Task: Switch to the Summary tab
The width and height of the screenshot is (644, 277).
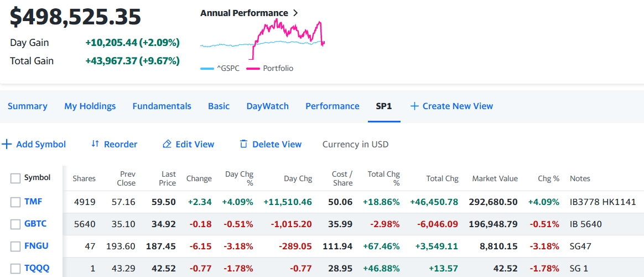Action: point(28,106)
